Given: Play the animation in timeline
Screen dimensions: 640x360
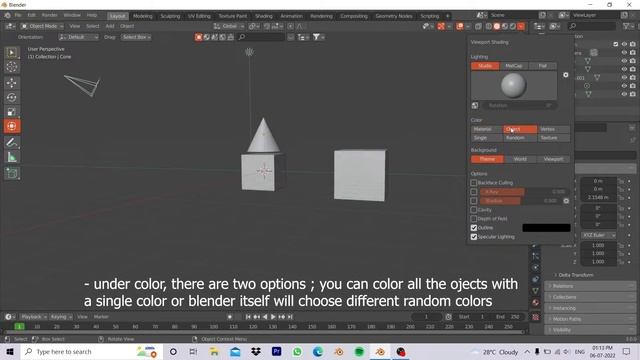Looking at the screenshot, I should click(x=273, y=317).
